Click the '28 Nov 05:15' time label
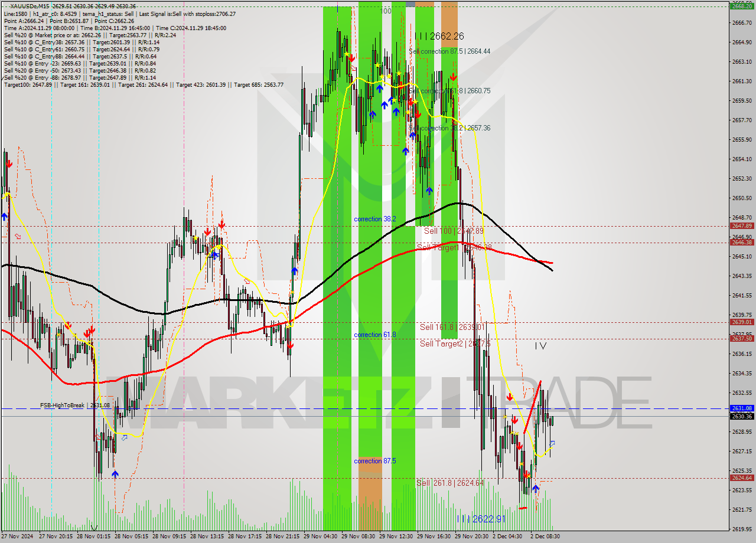756x543 pixels. [132, 537]
